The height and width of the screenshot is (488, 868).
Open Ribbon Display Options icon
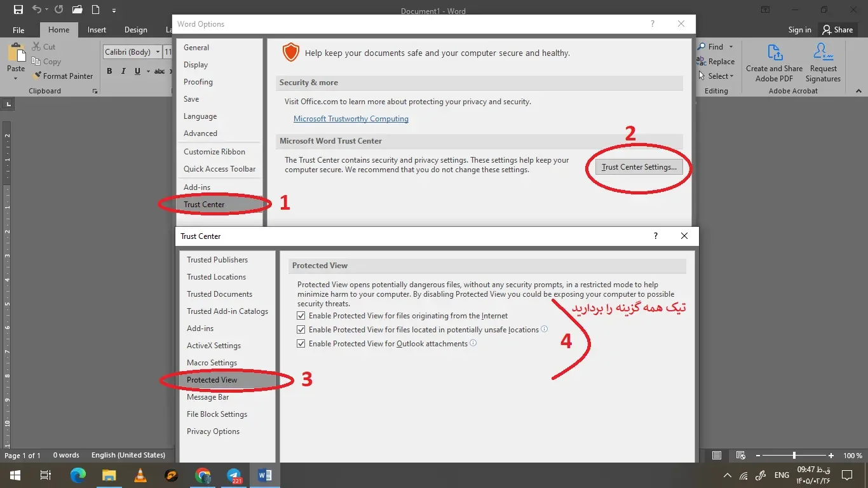pyautogui.click(x=766, y=10)
